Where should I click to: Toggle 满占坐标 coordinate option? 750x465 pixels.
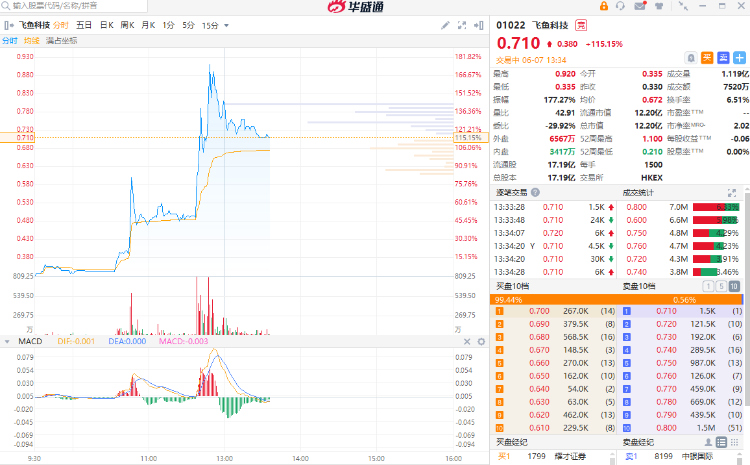coord(61,41)
